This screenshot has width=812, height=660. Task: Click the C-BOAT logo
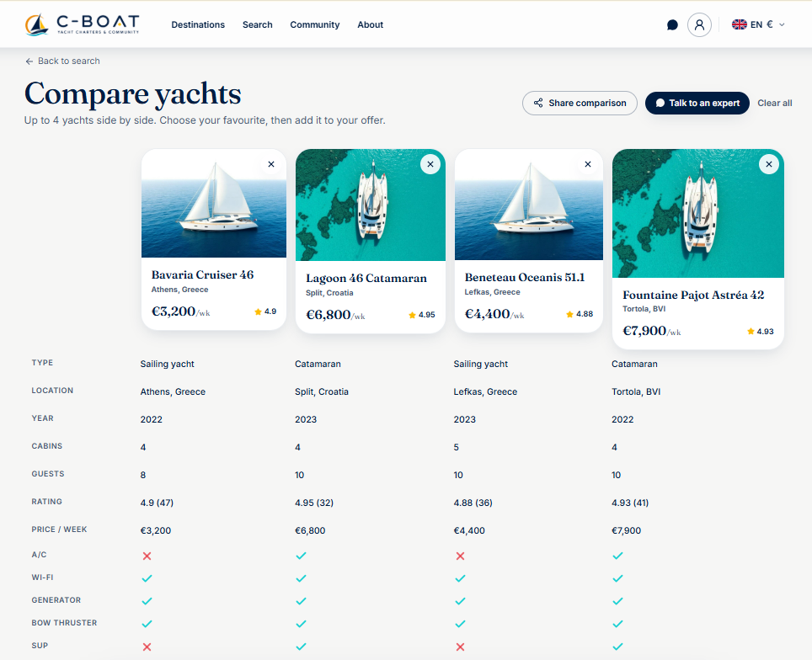tap(83, 24)
